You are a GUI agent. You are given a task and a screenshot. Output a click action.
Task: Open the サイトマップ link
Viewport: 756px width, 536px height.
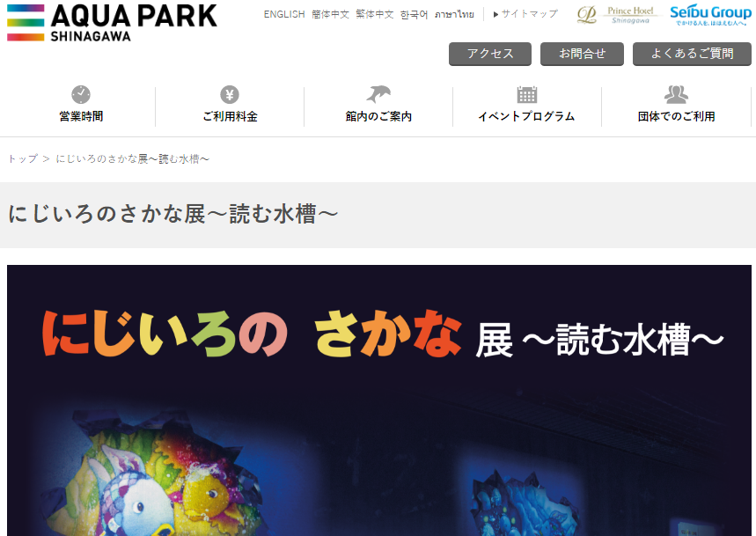tap(525, 14)
